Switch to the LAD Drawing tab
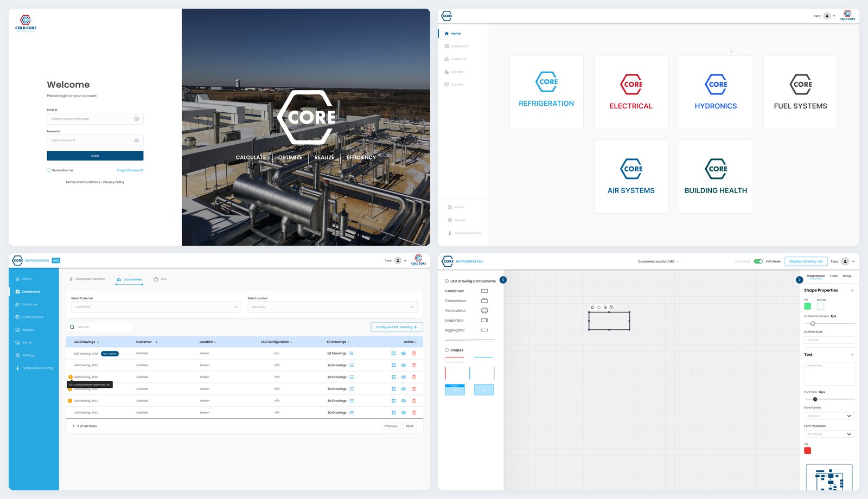Image resolution: width=868 pixels, height=499 pixels. [x=129, y=280]
